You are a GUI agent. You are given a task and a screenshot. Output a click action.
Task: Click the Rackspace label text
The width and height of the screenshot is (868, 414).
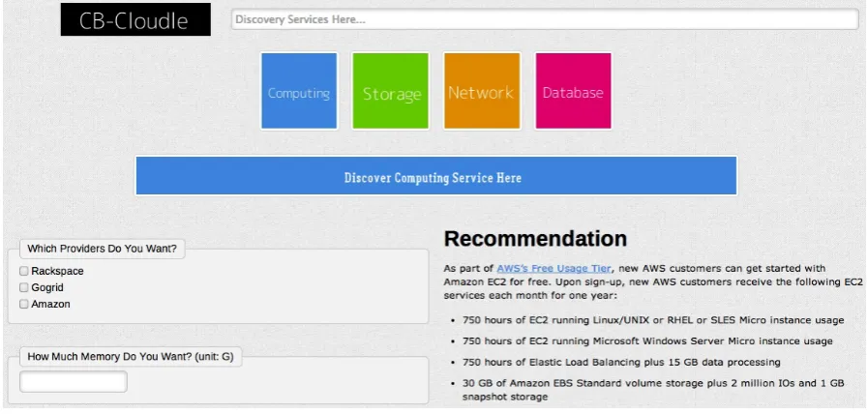click(57, 271)
